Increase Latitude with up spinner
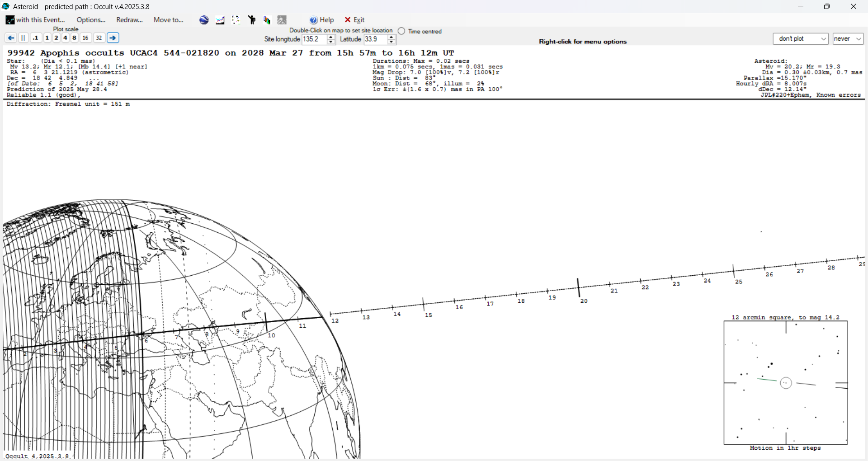Screen dimensions: 868x461 point(392,37)
